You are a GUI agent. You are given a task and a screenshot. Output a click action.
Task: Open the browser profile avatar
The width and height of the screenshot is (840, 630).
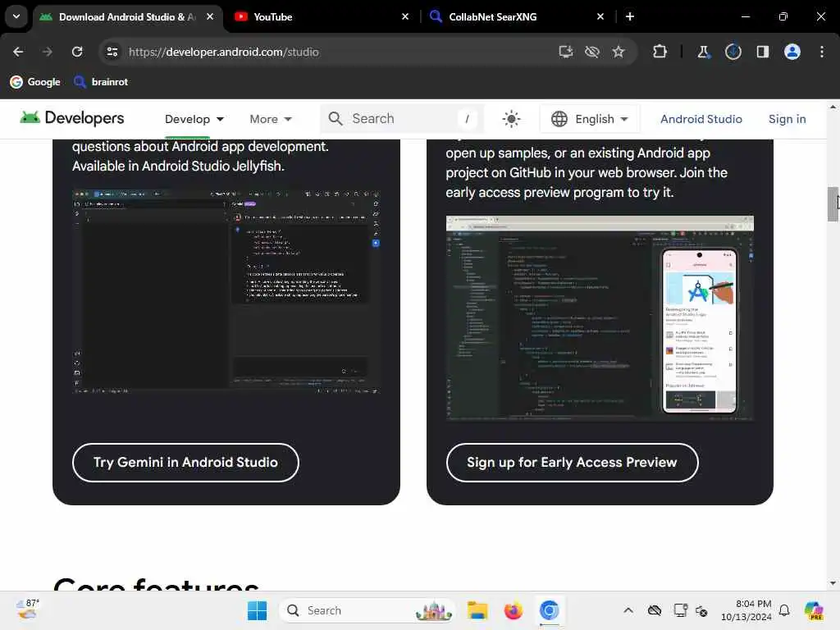coord(792,52)
